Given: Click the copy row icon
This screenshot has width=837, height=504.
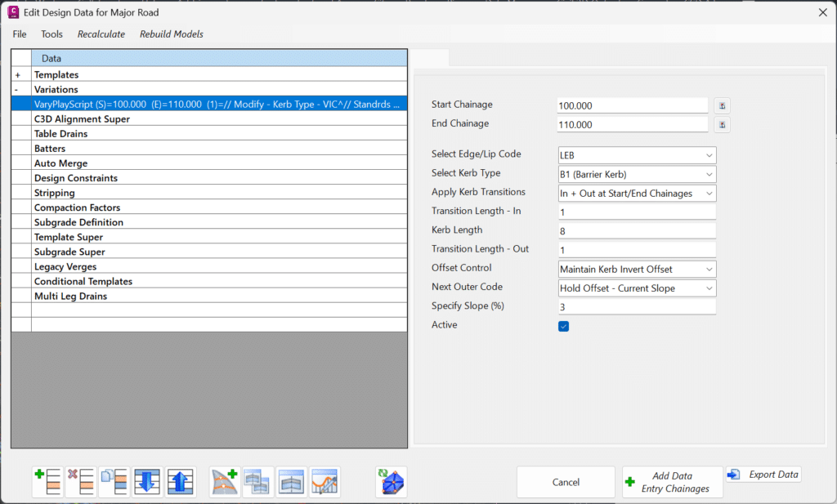Looking at the screenshot, I should click(x=114, y=482).
